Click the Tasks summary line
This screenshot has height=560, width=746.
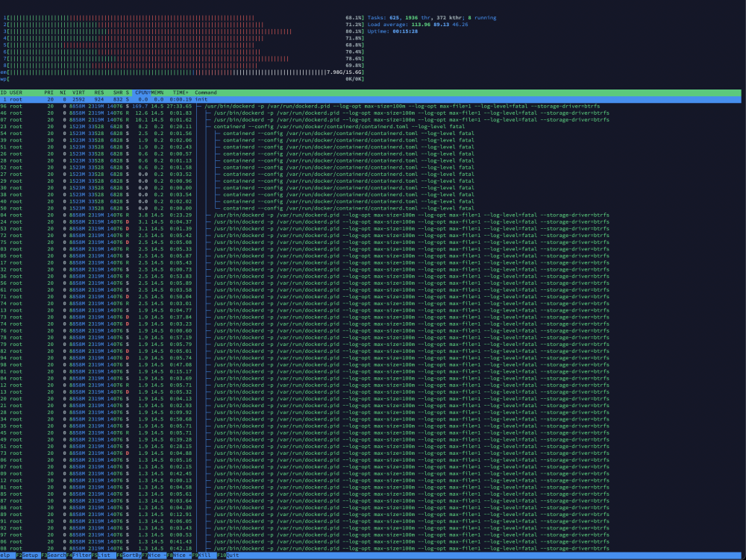(x=431, y=18)
